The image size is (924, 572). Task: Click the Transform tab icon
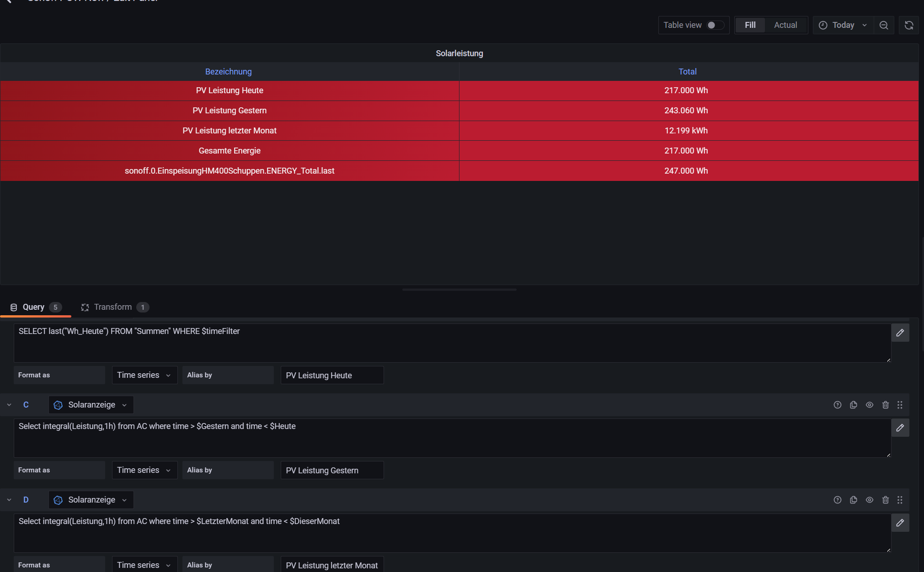pos(85,307)
